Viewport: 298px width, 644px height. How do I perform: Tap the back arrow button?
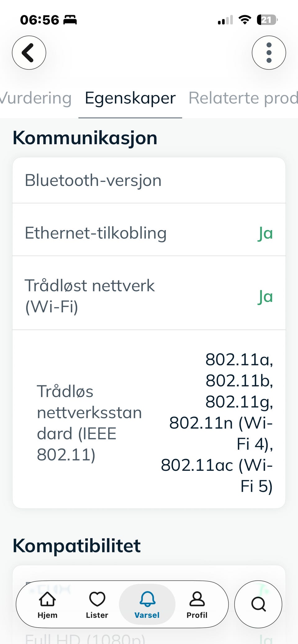29,53
